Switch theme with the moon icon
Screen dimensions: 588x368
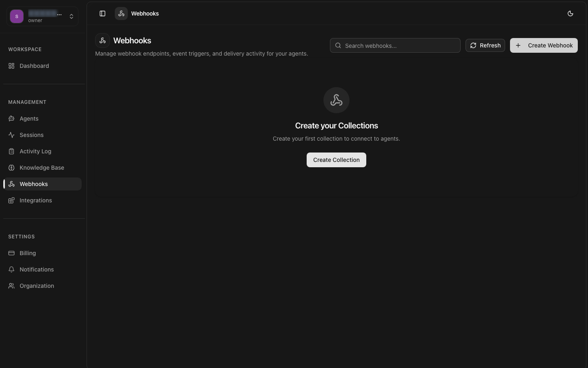570,13
